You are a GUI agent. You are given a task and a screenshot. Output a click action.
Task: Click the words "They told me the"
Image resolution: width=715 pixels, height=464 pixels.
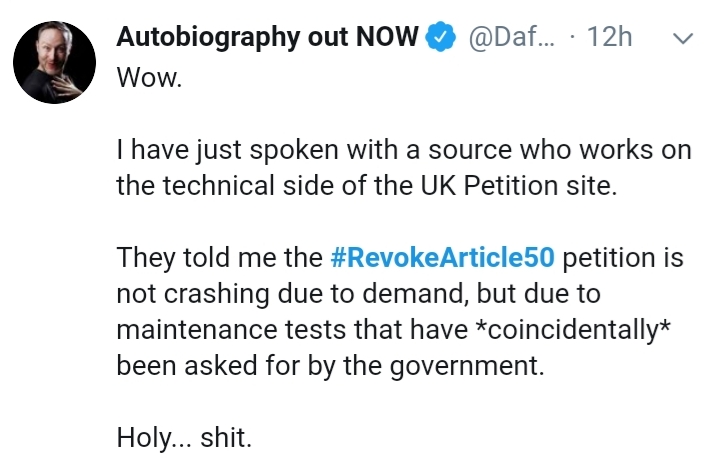click(x=220, y=257)
